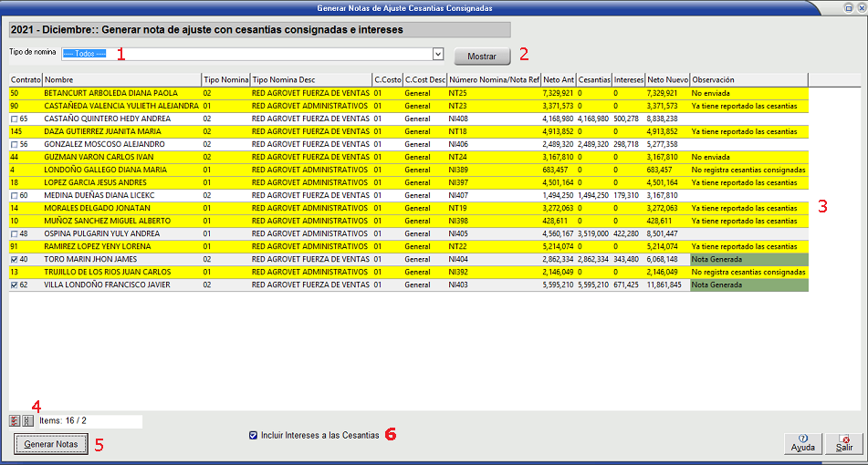Click the Nota Generada cell for TORO MARIN
Viewport: 868px width, 465px height.
pyautogui.click(x=748, y=259)
